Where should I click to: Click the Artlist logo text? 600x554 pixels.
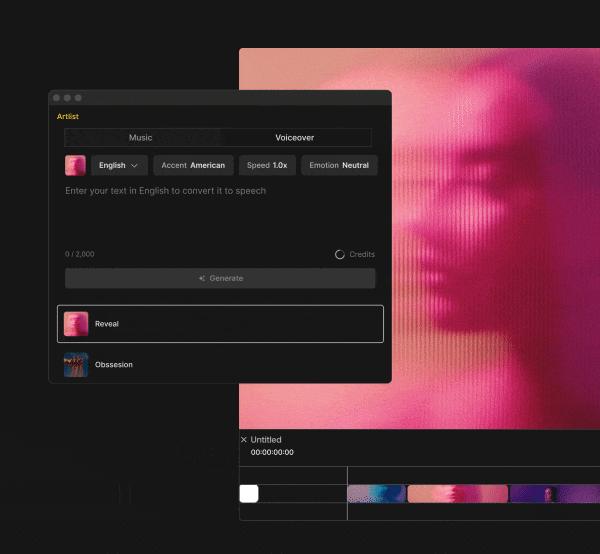(68, 117)
